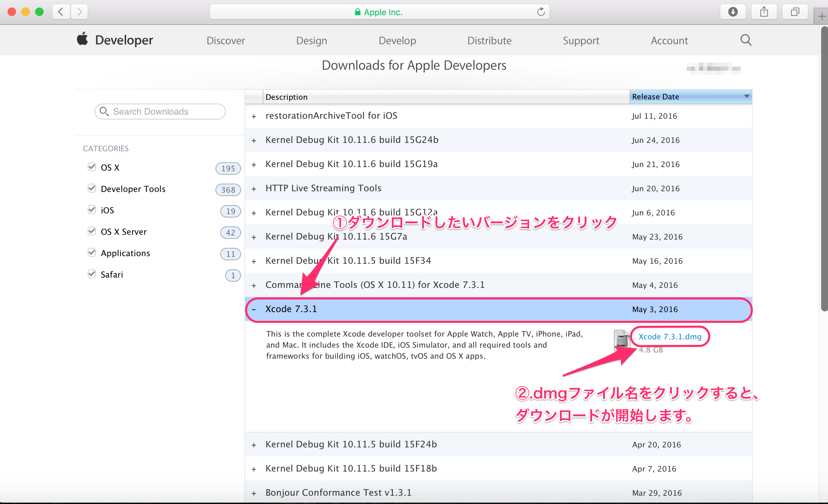Click Xcode 7.3.1.dmg download link

670,336
